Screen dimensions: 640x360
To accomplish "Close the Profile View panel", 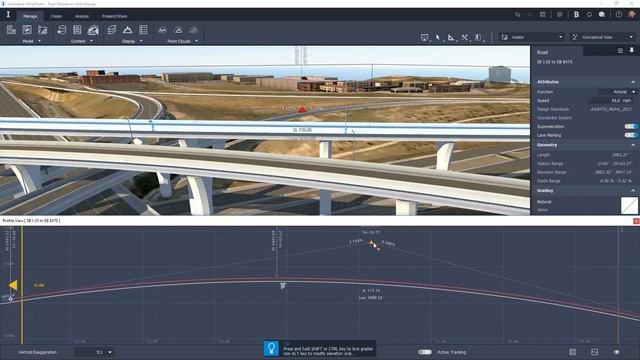I will (636, 221).
